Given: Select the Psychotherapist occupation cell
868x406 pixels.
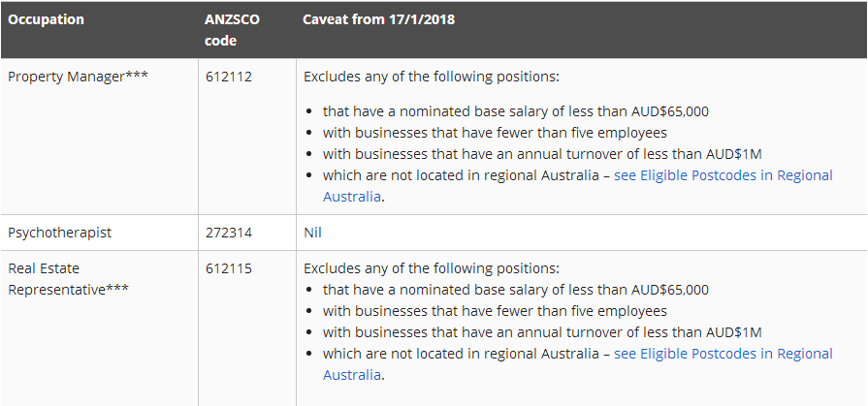Looking at the screenshot, I should pyautogui.click(x=60, y=233).
